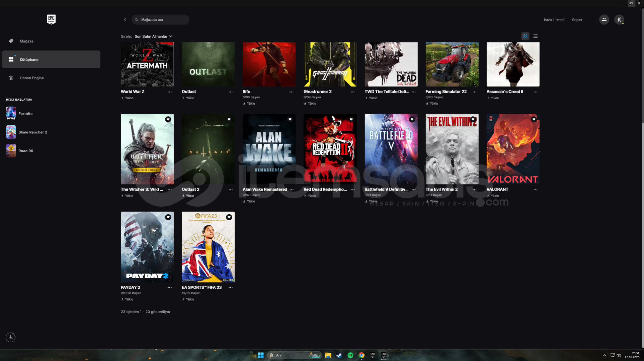Viewport: 644px width, 361px height.
Task: Open the Sepet cart
Action: (577, 20)
